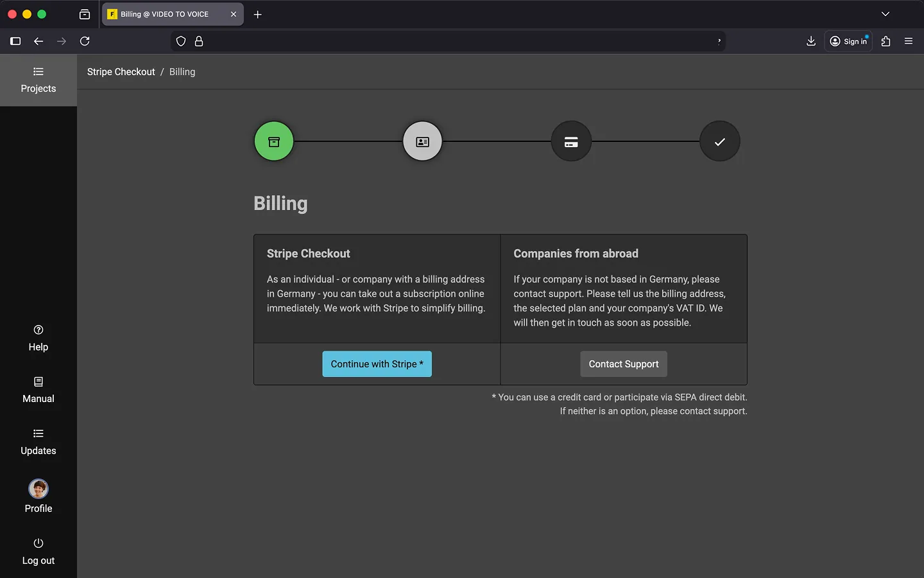This screenshot has height=578, width=924.
Task: Open the Help section in sidebar
Action: [x=38, y=338]
